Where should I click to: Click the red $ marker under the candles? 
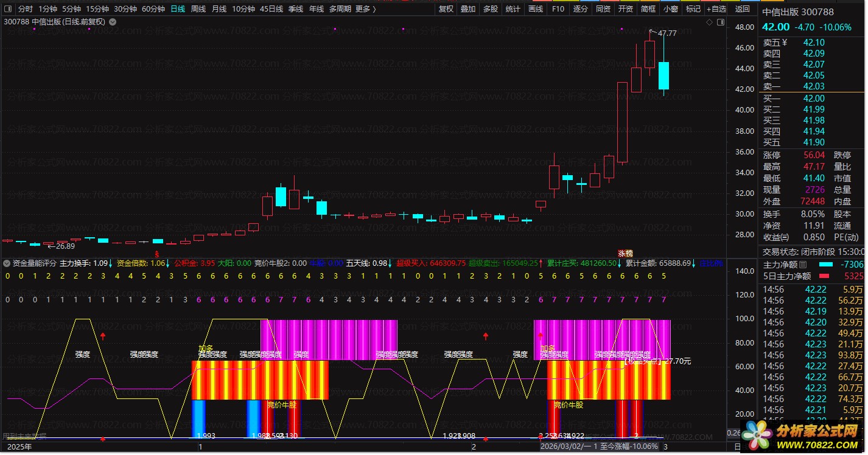tap(156, 253)
